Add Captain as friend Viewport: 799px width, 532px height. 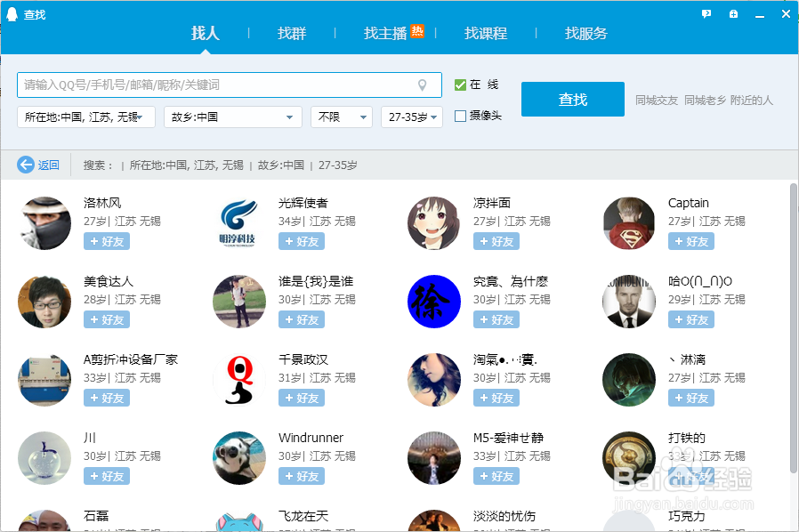(691, 242)
